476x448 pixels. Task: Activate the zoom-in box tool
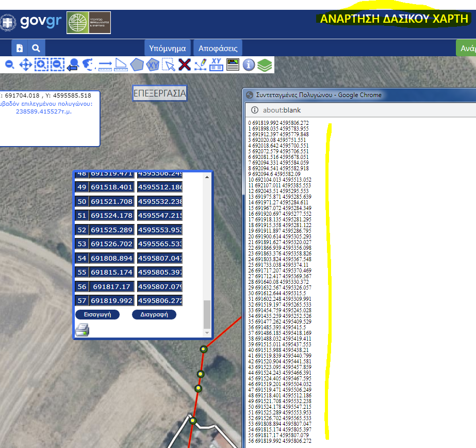(41, 65)
